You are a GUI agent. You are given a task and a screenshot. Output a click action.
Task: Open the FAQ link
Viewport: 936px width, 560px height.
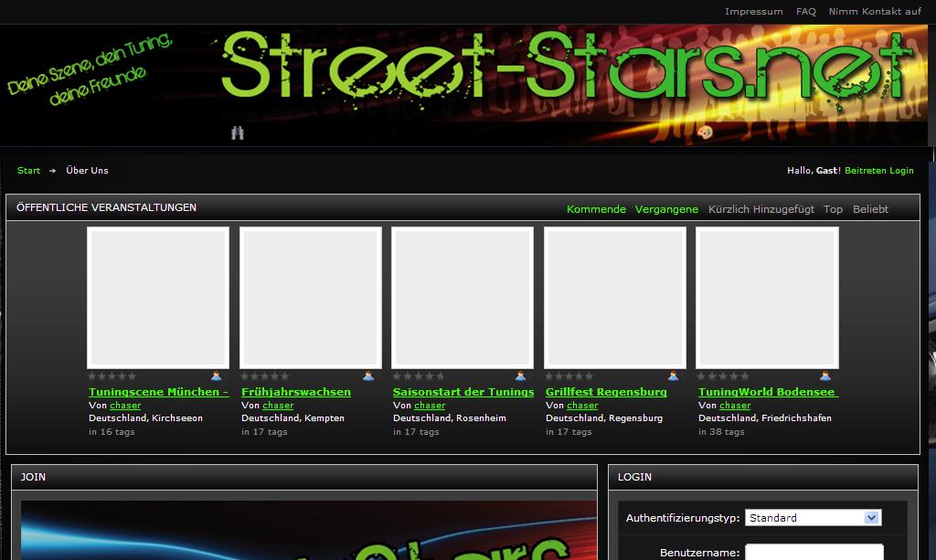(x=806, y=11)
